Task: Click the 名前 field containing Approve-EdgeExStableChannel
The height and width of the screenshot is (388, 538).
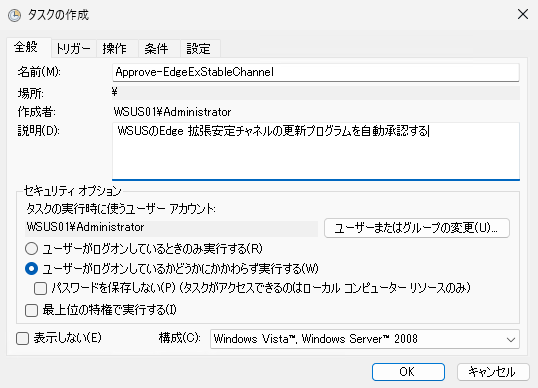Action: (316, 72)
